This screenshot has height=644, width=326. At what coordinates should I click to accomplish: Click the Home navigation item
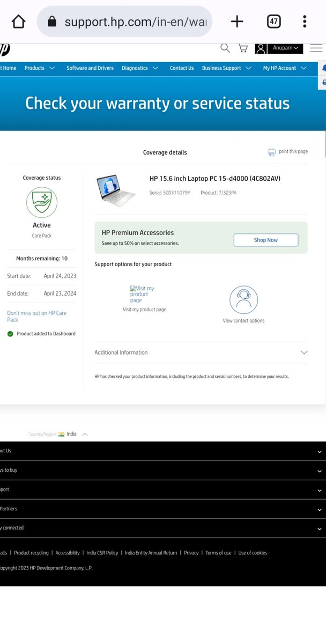tap(9, 68)
